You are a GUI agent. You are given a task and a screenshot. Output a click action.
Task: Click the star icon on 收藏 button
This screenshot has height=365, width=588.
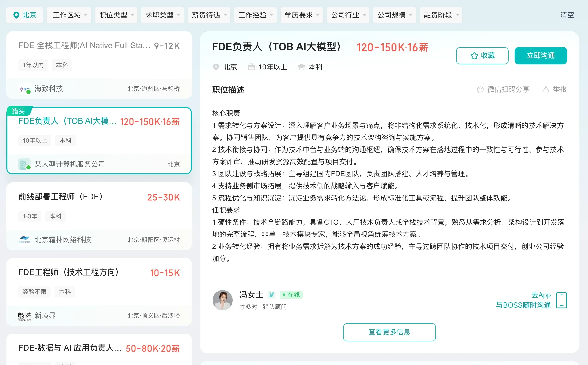point(474,56)
